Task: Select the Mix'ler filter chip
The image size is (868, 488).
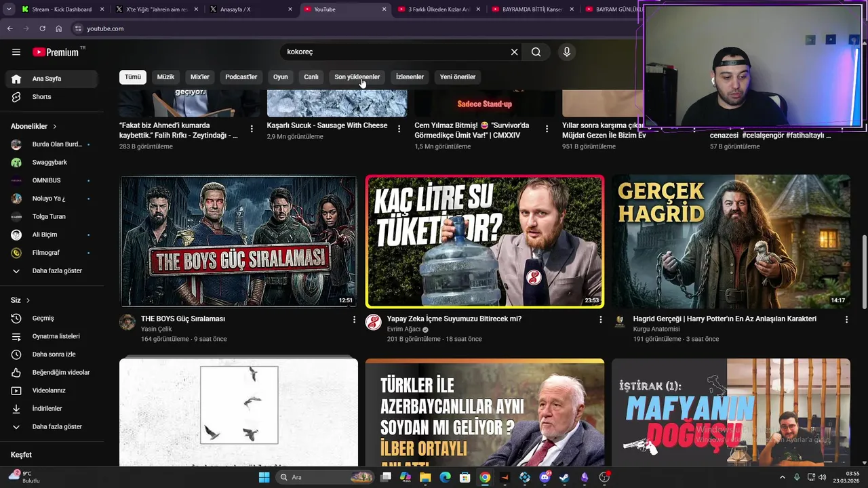Action: 200,77
